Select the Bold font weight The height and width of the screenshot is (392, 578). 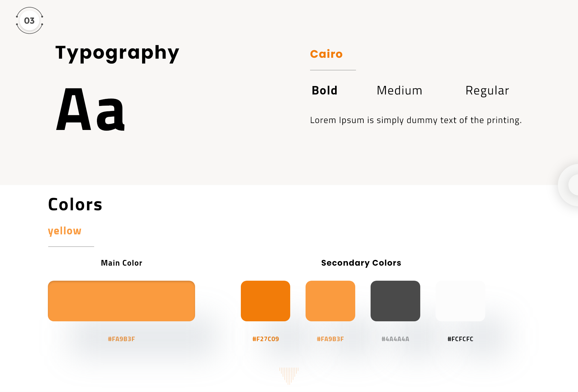coord(325,91)
